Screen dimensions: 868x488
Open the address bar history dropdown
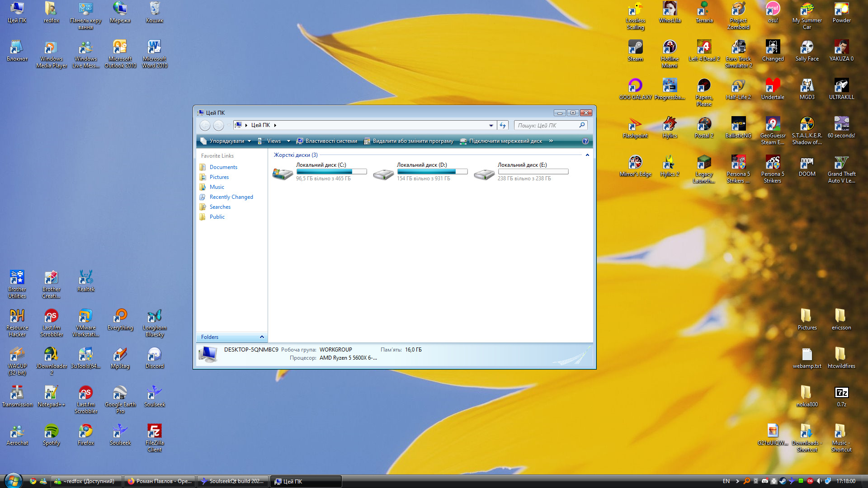click(x=491, y=126)
